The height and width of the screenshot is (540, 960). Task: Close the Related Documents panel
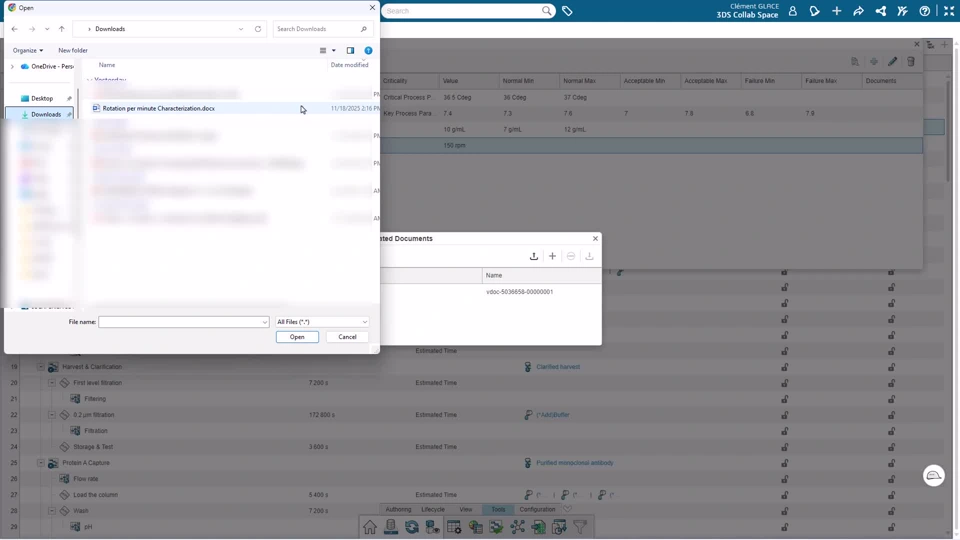(595, 239)
